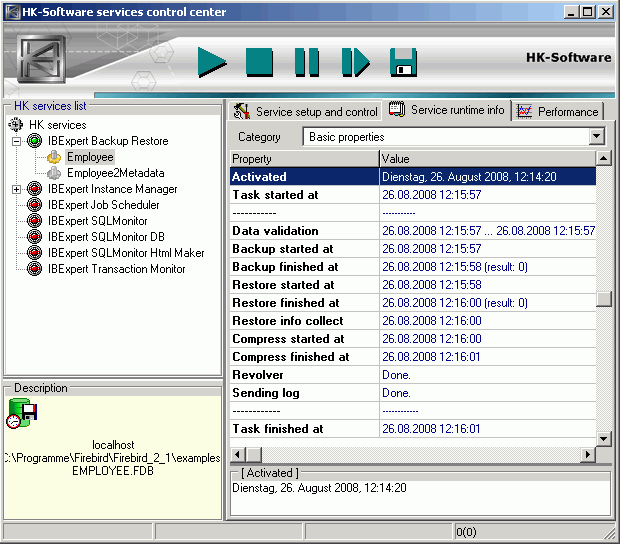The image size is (620, 544).
Task: Click the green status icon of IBExpert Backup Restore
Action: coord(34,141)
